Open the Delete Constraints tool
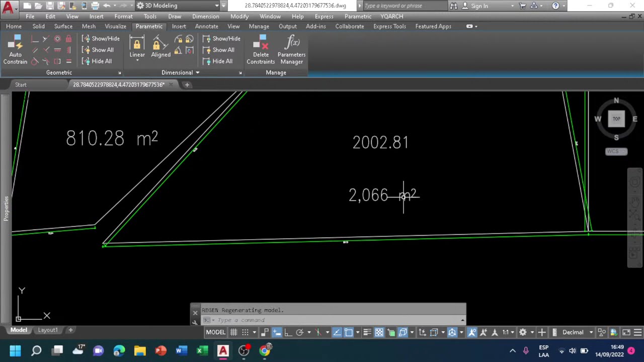Image resolution: width=644 pixels, height=362 pixels. 261,50
